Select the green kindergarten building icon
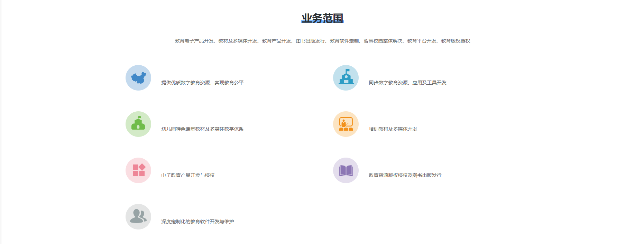 [138, 124]
